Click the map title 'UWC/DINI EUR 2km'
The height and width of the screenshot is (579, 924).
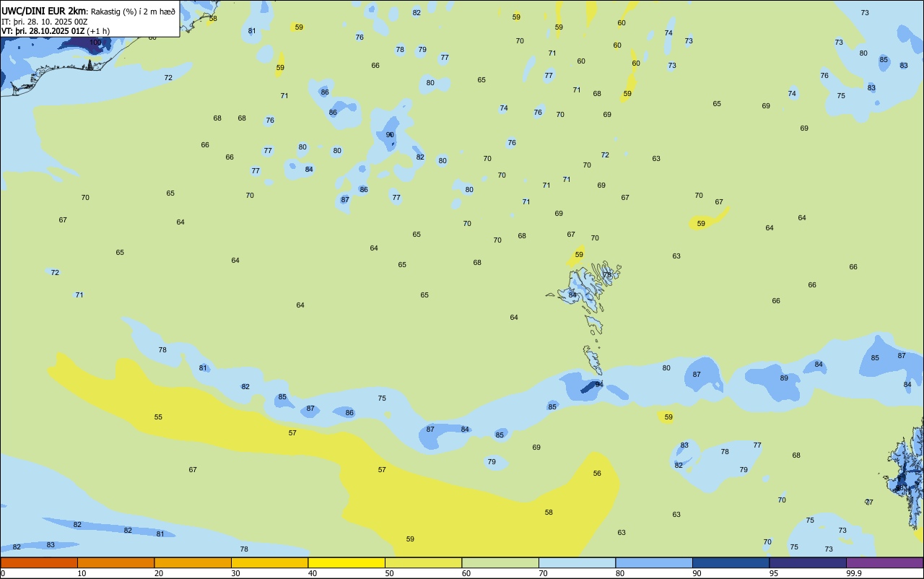(x=44, y=11)
